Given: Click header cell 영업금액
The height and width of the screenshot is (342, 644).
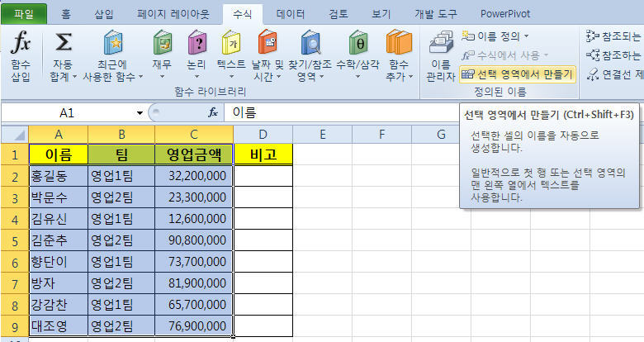Looking at the screenshot, I should pos(194,154).
